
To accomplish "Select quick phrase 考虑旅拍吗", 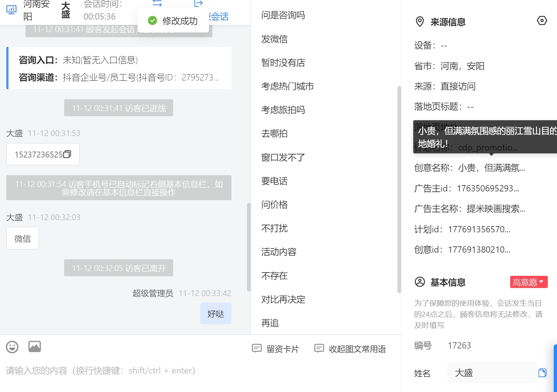I will click(x=283, y=110).
